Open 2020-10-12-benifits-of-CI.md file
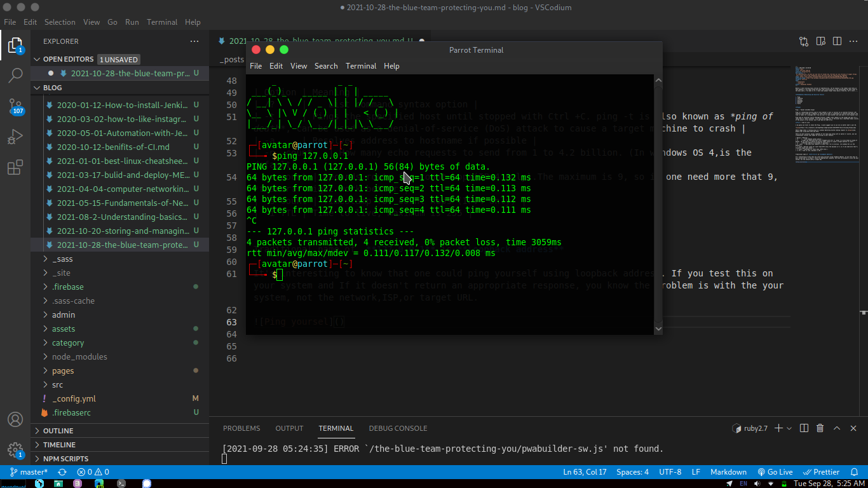 click(120, 147)
